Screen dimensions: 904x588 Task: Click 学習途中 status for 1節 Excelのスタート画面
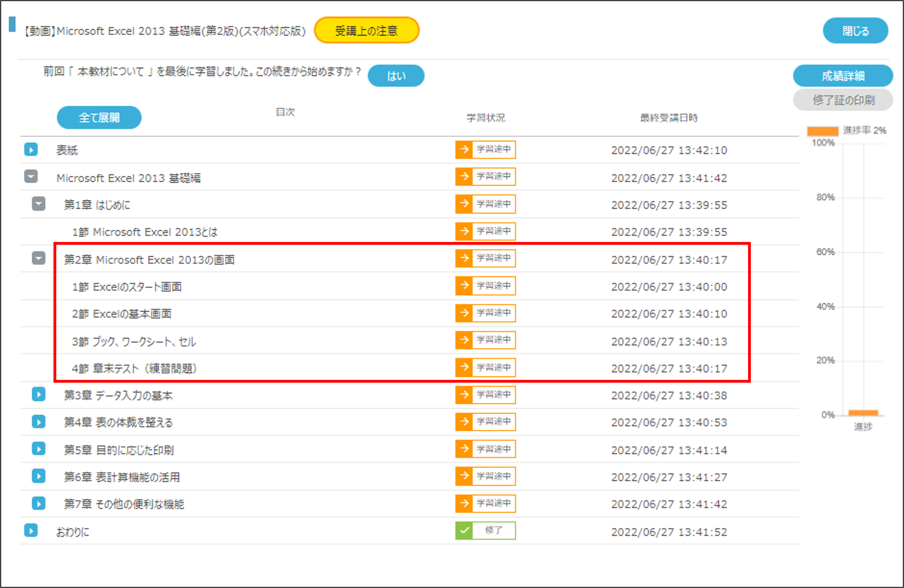click(485, 286)
